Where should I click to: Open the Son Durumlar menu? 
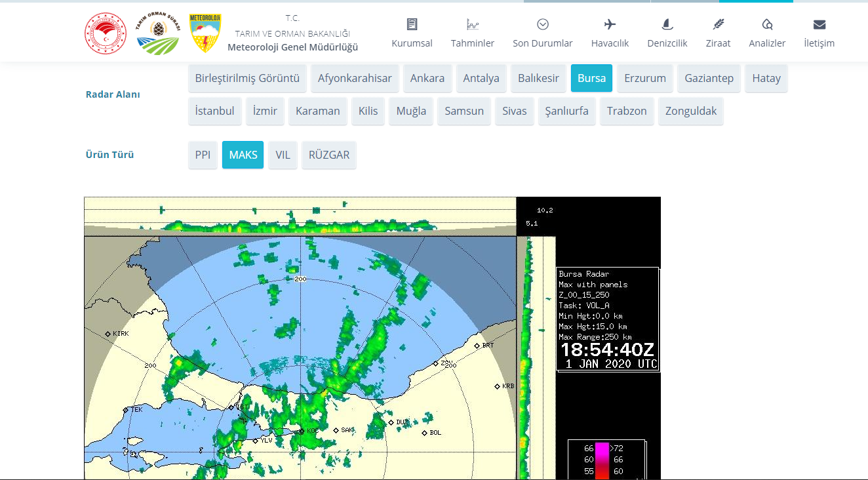[543, 43]
